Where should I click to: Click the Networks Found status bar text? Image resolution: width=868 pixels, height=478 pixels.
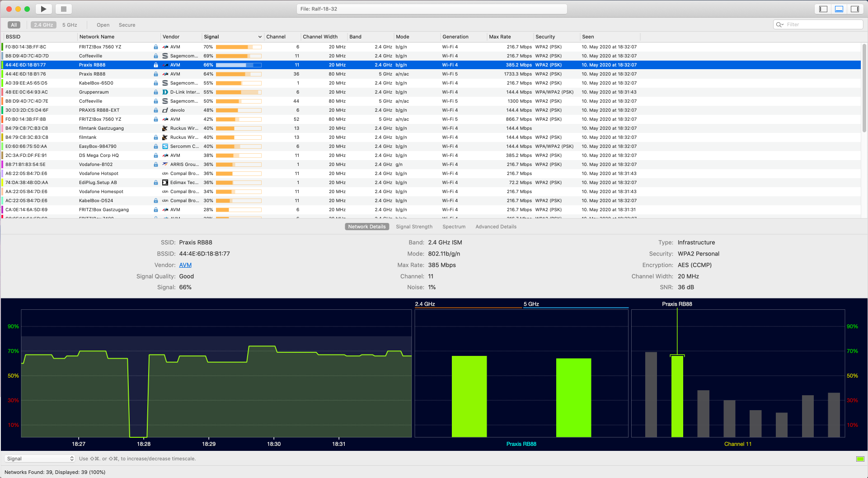[x=55, y=472]
